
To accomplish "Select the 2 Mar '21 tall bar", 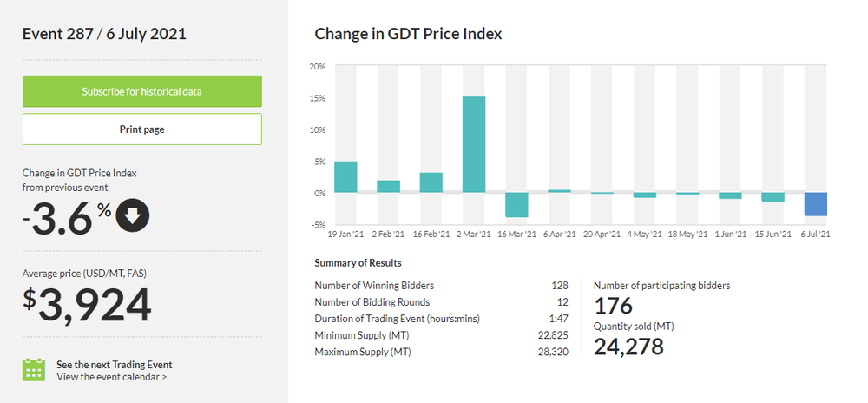I will click(x=474, y=144).
